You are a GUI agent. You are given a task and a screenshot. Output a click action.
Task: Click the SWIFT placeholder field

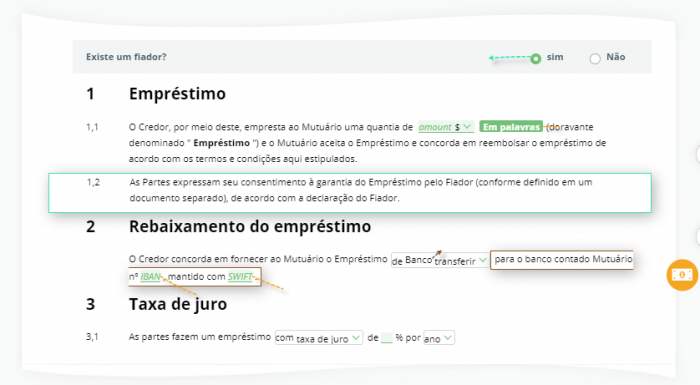(240, 276)
